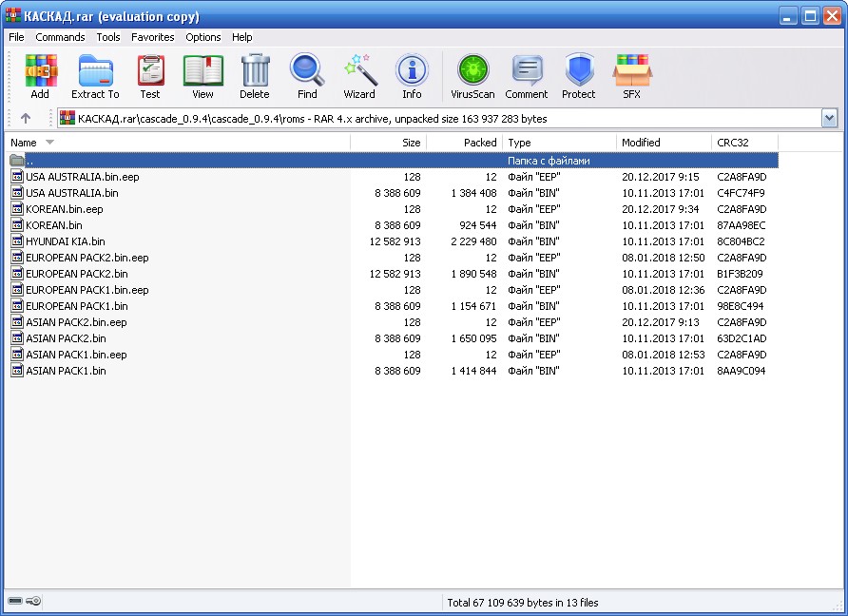Viewport: 848px width, 616px height.
Task: Expand the archive path dropdown
Action: [829, 119]
